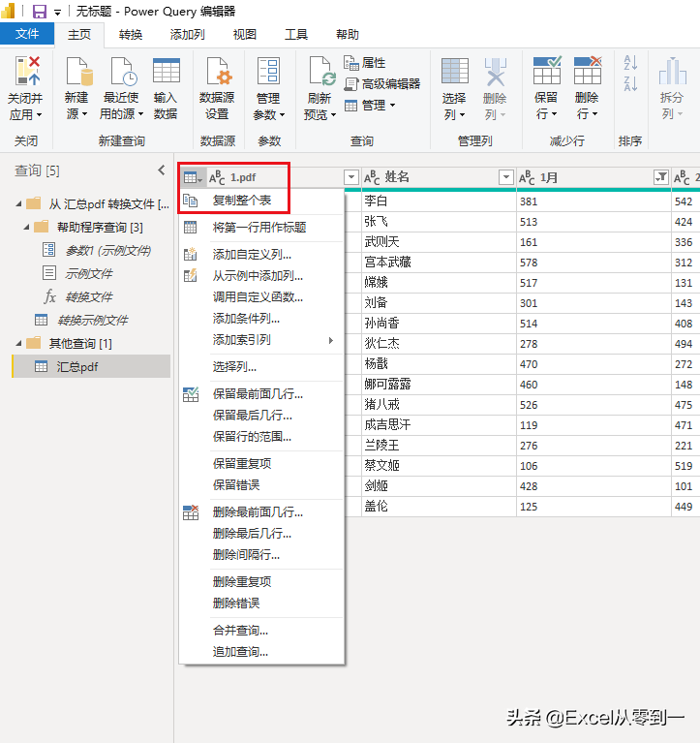Screen dimensions: 700x743
Task: Open Data source settings icon
Action: click(219, 71)
